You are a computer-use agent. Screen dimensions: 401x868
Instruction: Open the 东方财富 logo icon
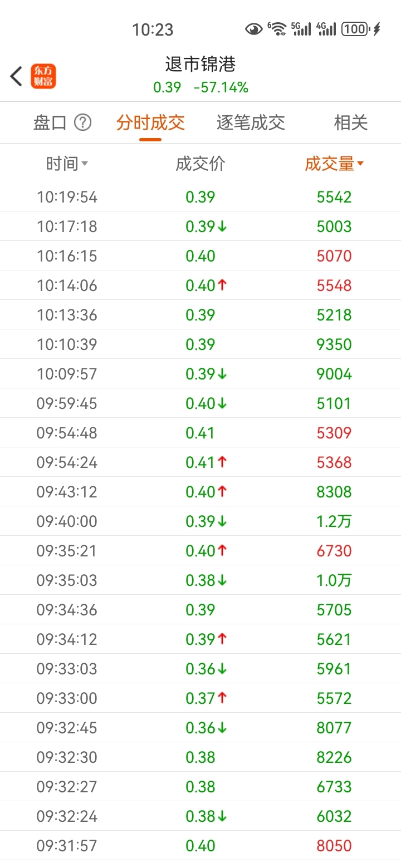click(x=43, y=76)
